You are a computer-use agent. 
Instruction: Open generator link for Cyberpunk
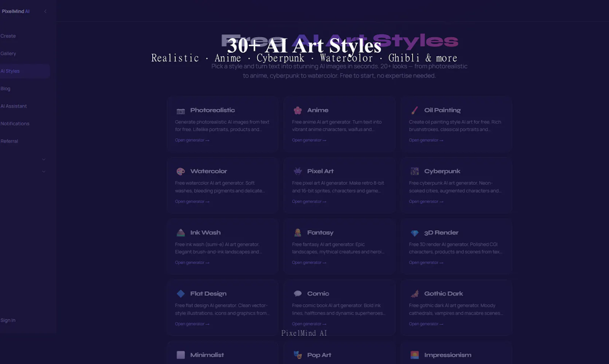(x=426, y=202)
